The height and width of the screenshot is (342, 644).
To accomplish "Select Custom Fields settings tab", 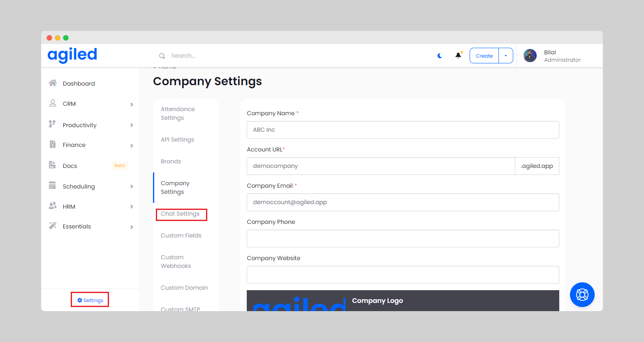I will click(181, 235).
